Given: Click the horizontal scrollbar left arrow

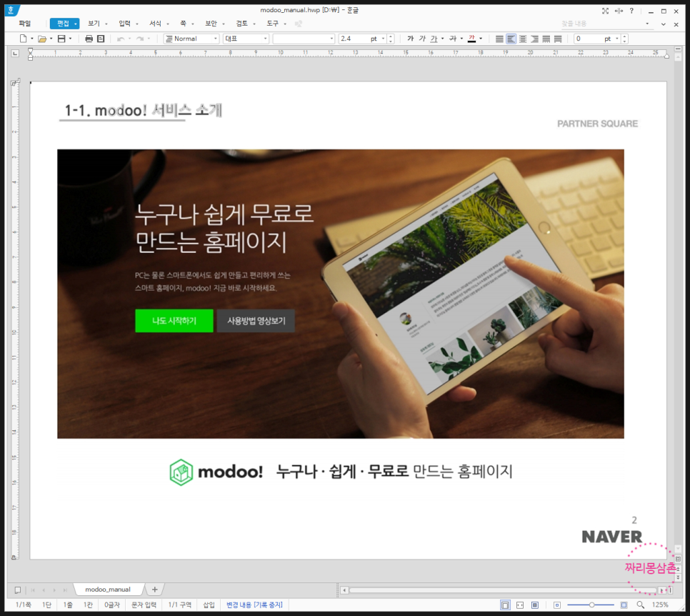Looking at the screenshot, I should pyautogui.click(x=344, y=590).
